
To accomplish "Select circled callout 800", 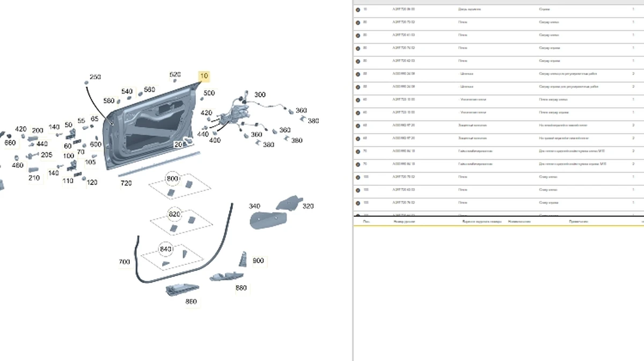I will pos(172,179).
